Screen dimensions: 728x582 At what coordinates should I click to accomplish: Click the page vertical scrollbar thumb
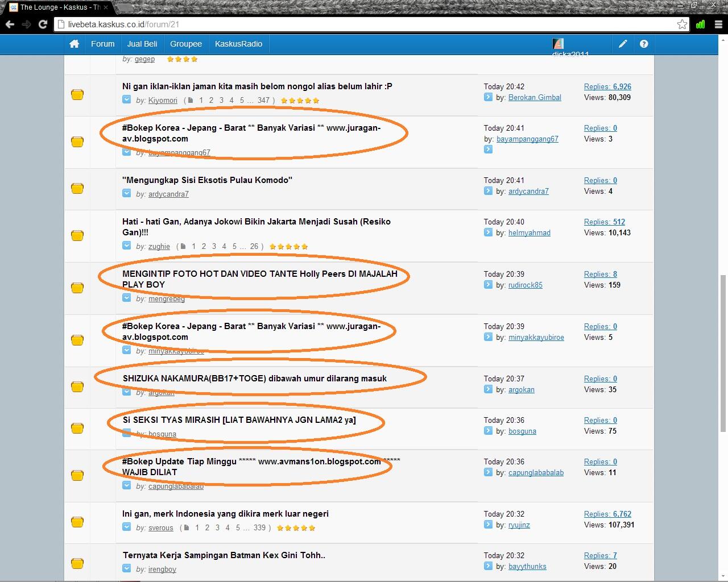[723, 352]
